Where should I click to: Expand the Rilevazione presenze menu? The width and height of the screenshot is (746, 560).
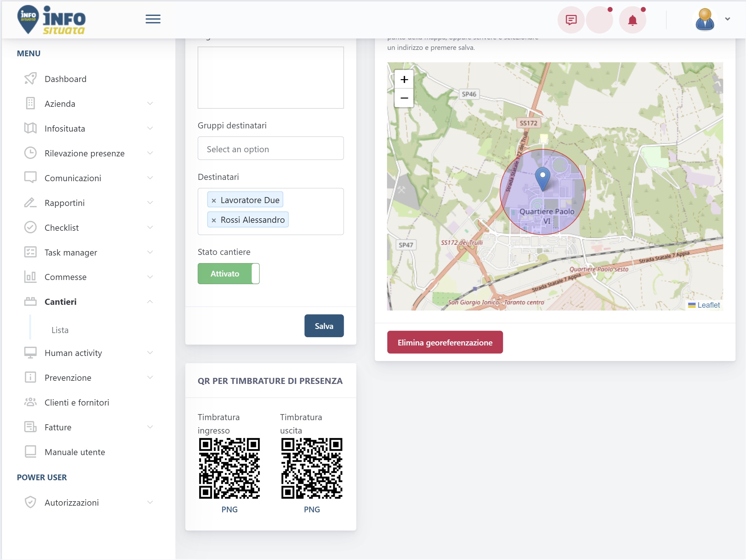click(x=88, y=153)
